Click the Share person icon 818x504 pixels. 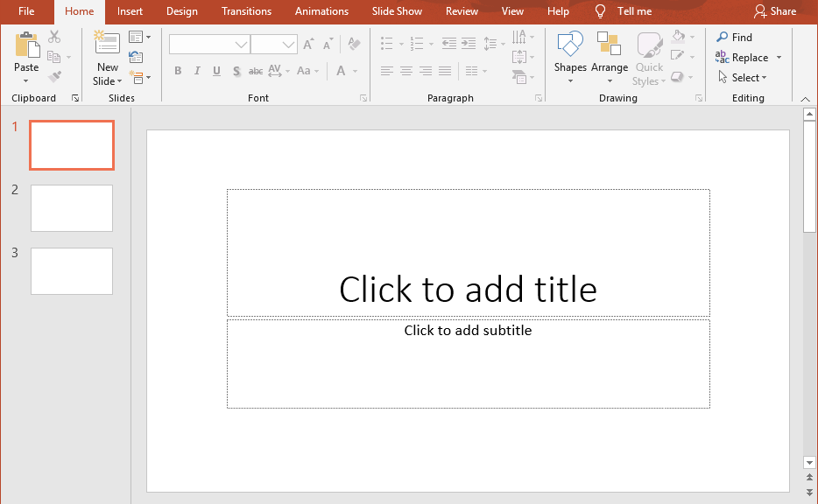coord(760,11)
